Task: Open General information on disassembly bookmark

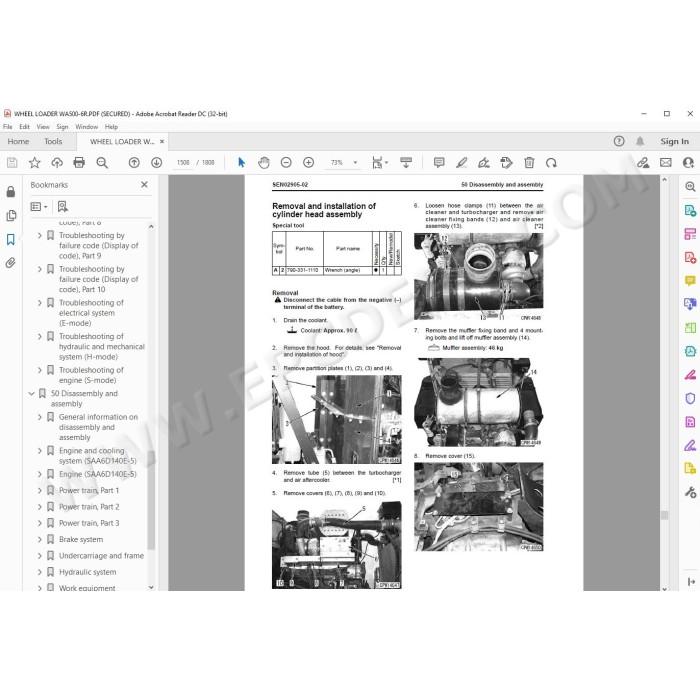Action: coord(98,427)
